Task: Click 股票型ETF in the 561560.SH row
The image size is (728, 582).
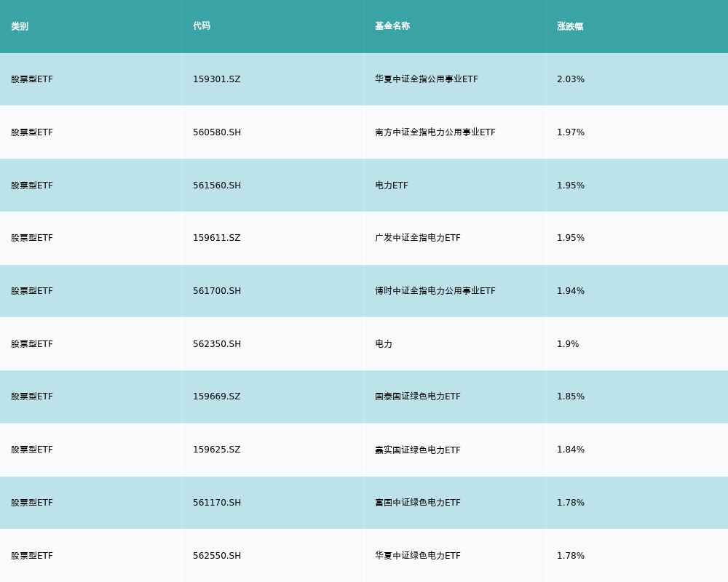Action: (32, 186)
